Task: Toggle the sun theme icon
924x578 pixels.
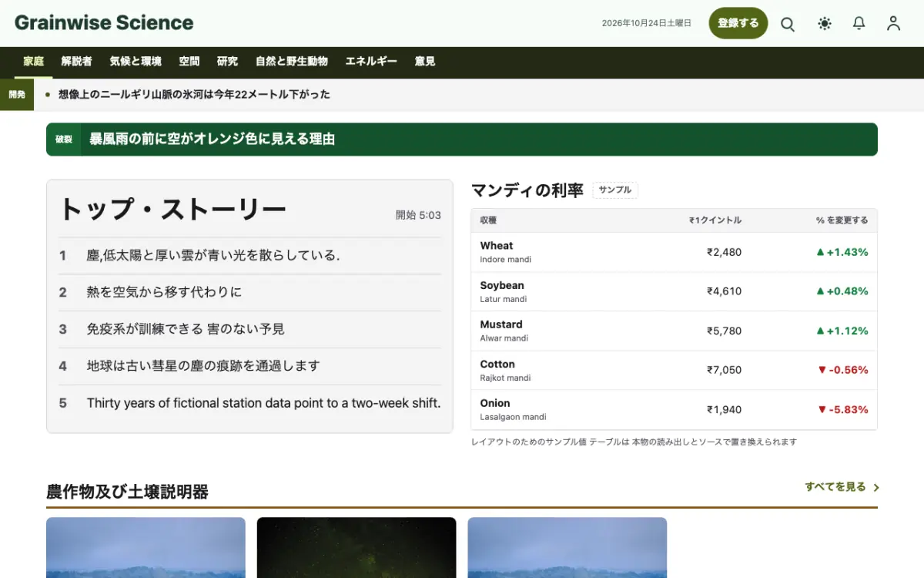Action: [x=825, y=24]
